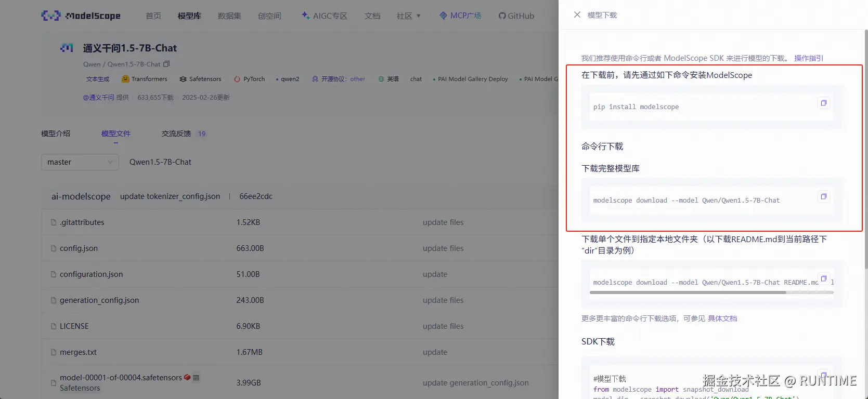Click the merges.txt file icon

pyautogui.click(x=53, y=352)
